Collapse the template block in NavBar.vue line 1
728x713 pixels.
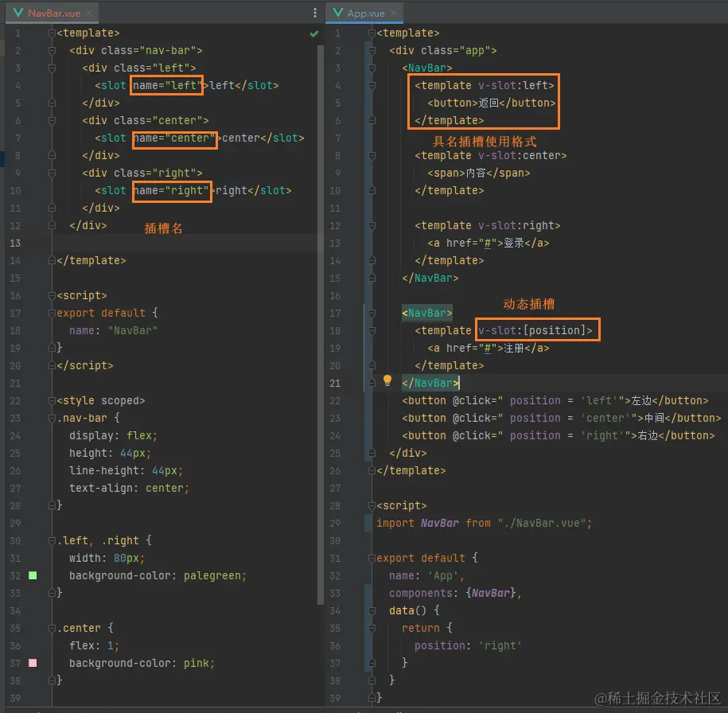pyautogui.click(x=52, y=33)
